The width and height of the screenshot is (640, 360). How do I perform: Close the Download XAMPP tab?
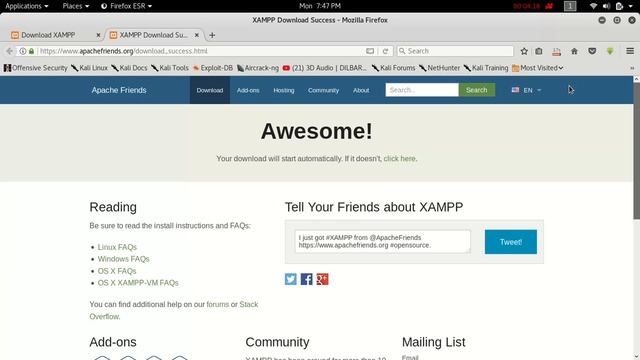98,35
